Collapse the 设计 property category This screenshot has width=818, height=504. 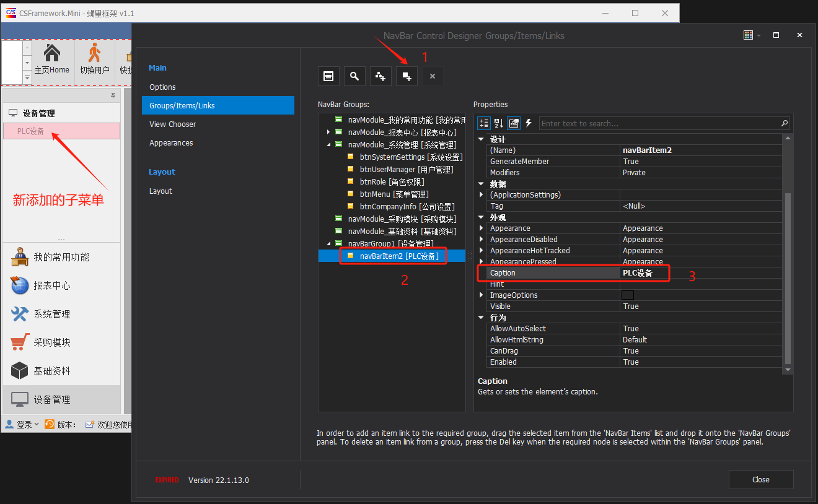pyautogui.click(x=482, y=139)
